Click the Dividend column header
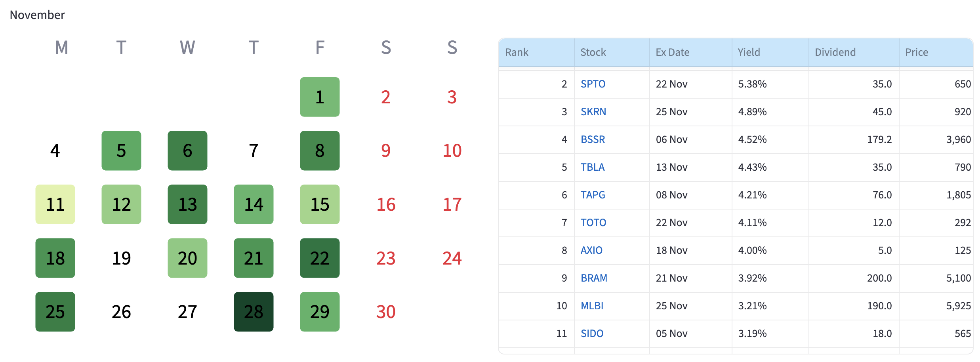The width and height of the screenshot is (980, 362). pyautogui.click(x=835, y=52)
